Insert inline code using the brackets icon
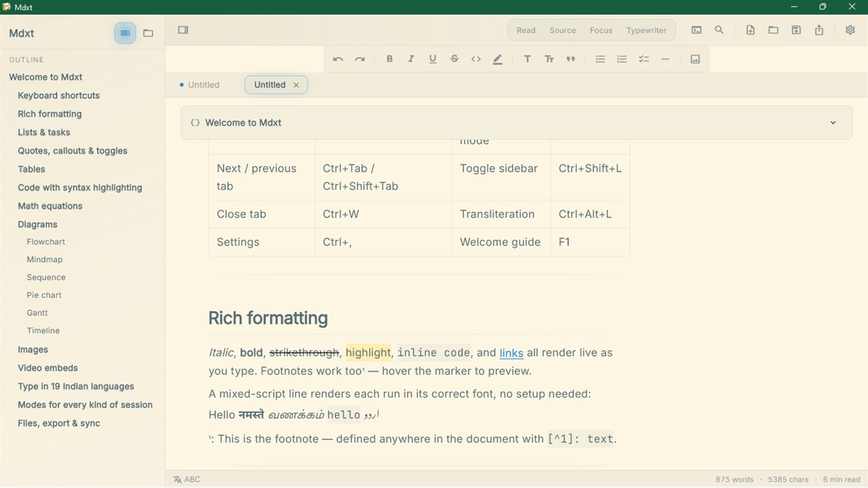The image size is (868, 488). tap(476, 59)
